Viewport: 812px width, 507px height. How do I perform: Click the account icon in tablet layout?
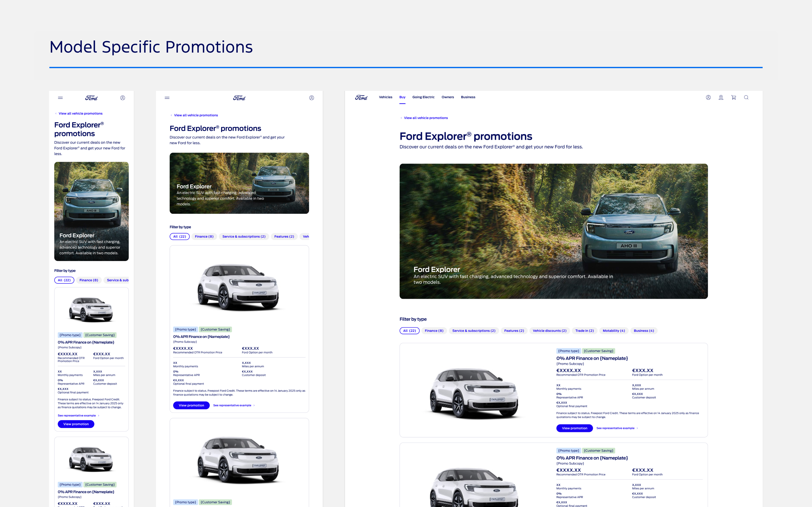point(311,98)
